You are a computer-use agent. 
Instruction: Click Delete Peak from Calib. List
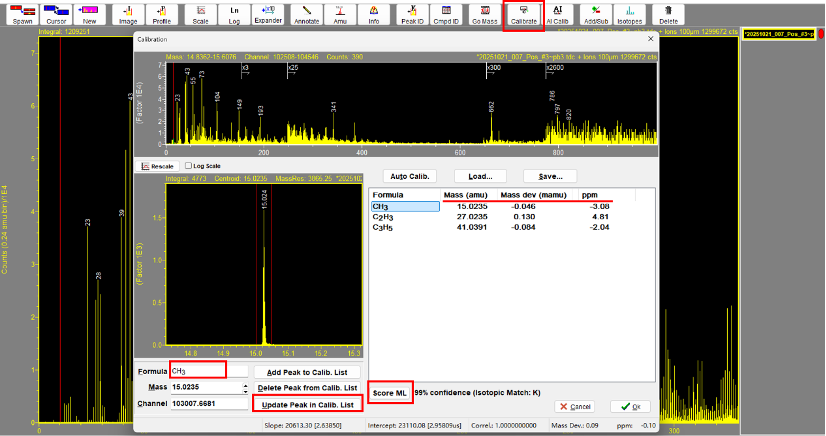306,387
